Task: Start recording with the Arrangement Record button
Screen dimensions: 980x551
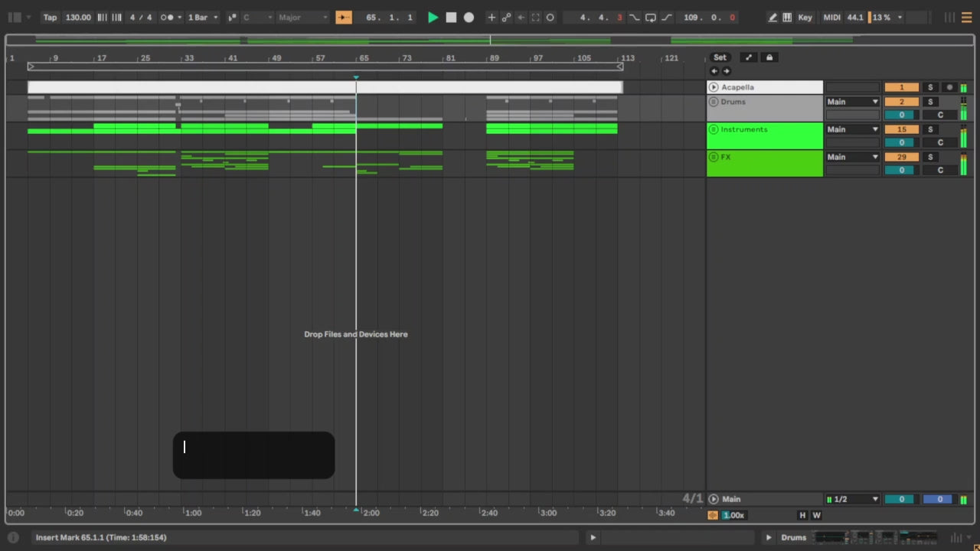Action: pyautogui.click(x=469, y=18)
